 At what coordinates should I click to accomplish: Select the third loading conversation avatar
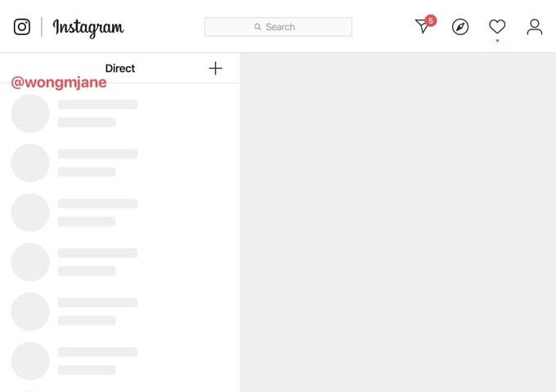click(x=30, y=212)
